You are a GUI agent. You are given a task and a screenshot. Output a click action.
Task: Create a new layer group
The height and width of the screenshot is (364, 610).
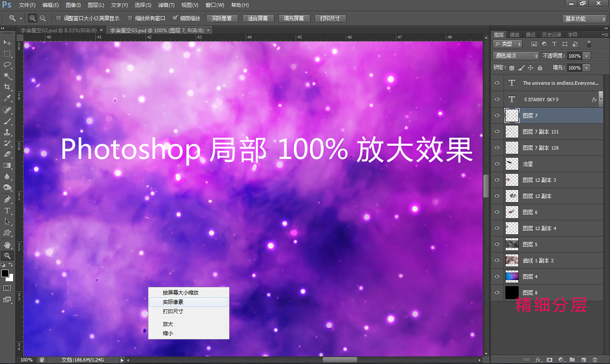tap(572, 360)
